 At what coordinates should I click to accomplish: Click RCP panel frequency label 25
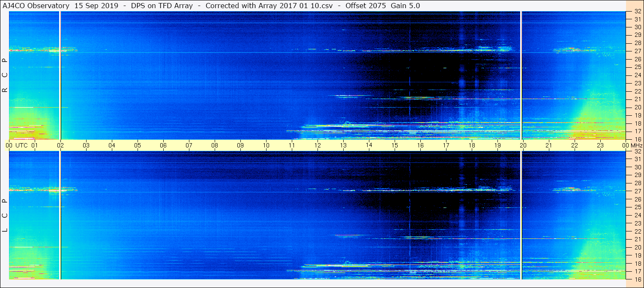(x=637, y=67)
